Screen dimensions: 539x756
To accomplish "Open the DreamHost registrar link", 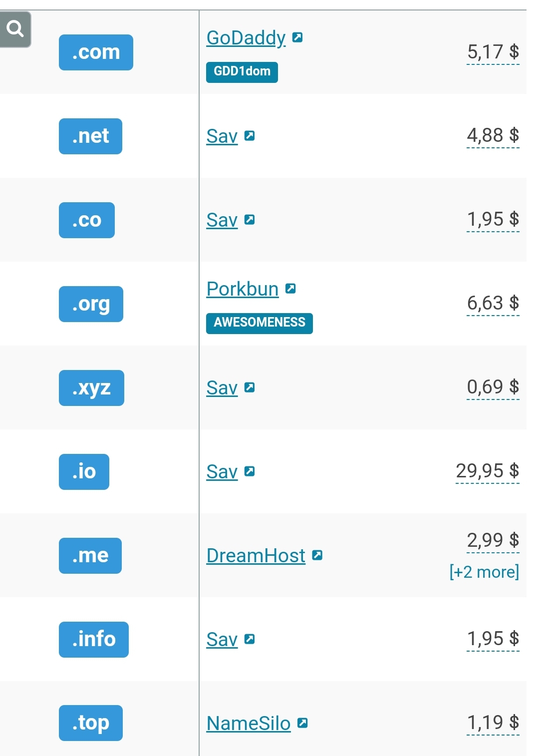I will [256, 556].
